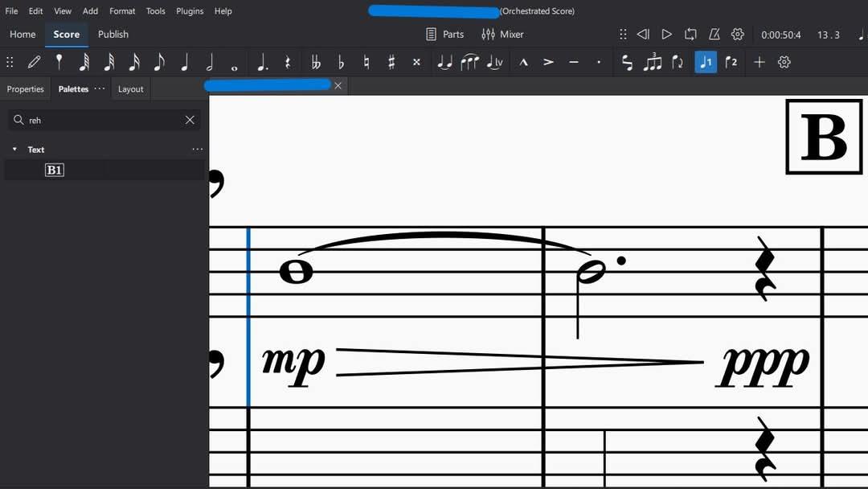Apply a double flat accidental
Image resolution: width=868 pixels, height=489 pixels.
pos(316,62)
